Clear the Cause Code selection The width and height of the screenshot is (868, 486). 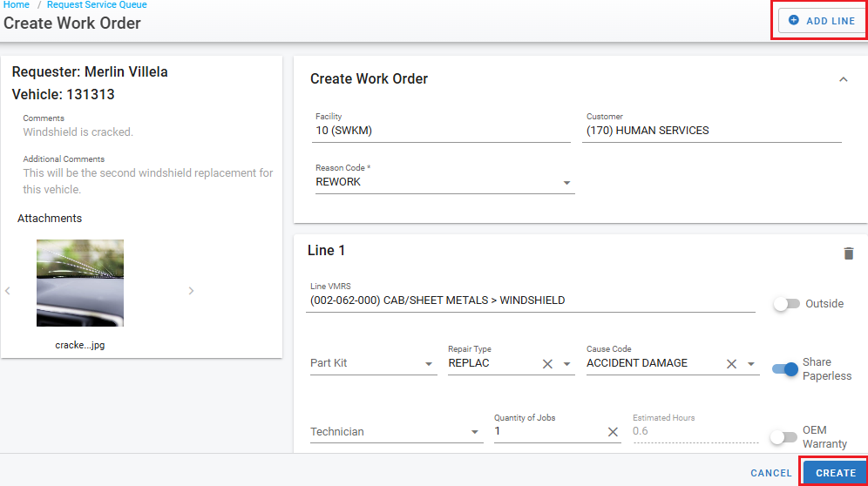pyautogui.click(x=732, y=364)
